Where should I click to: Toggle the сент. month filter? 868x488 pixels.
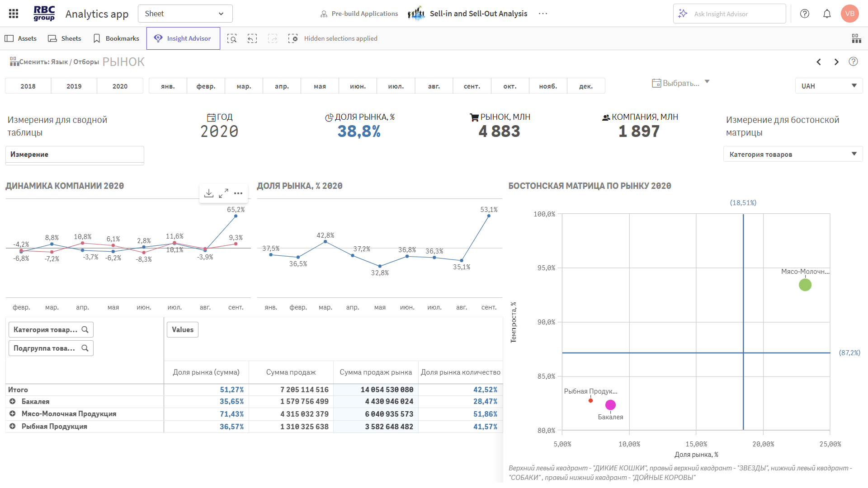[472, 86]
